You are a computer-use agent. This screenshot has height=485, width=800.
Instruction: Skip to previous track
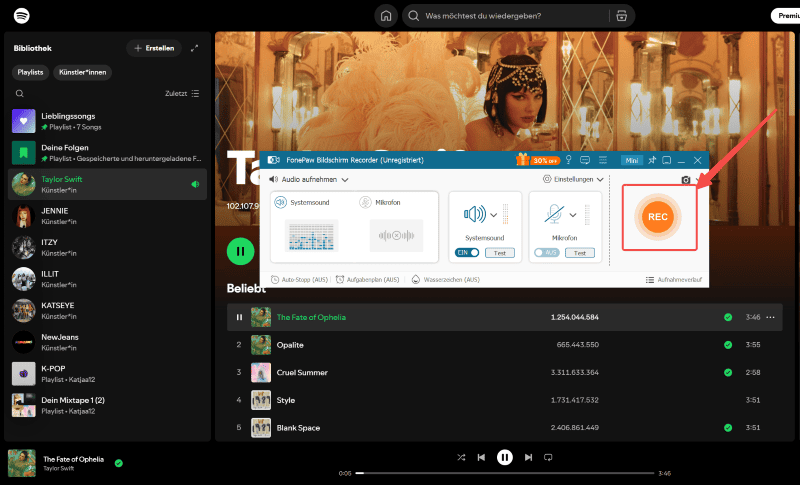point(481,457)
